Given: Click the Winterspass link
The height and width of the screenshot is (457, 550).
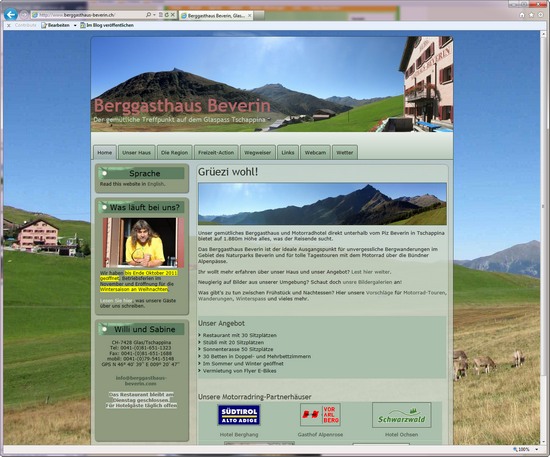Looking at the screenshot, I should pos(251,299).
